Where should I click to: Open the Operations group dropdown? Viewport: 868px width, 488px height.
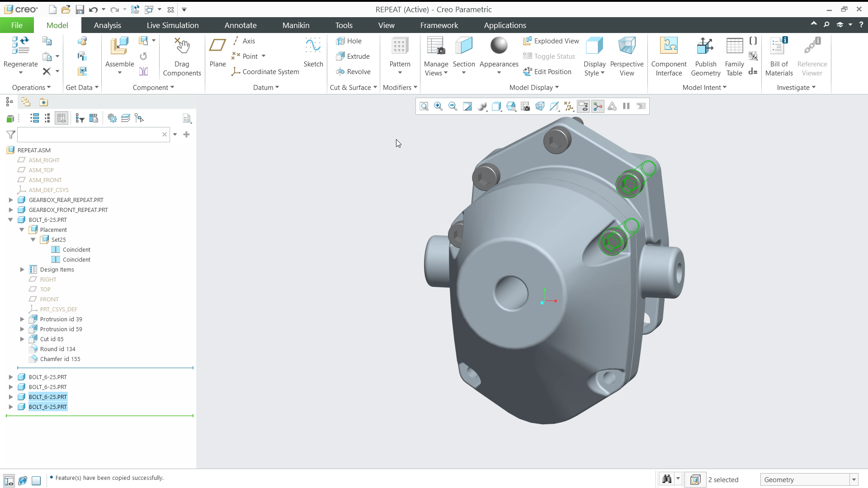[31, 88]
